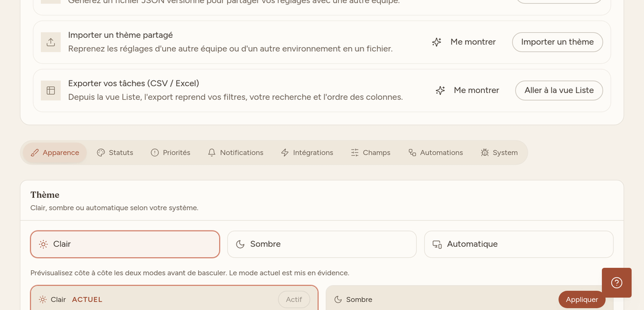The image size is (644, 310).
Task: Open the Apparence tab
Action: [x=54, y=153]
